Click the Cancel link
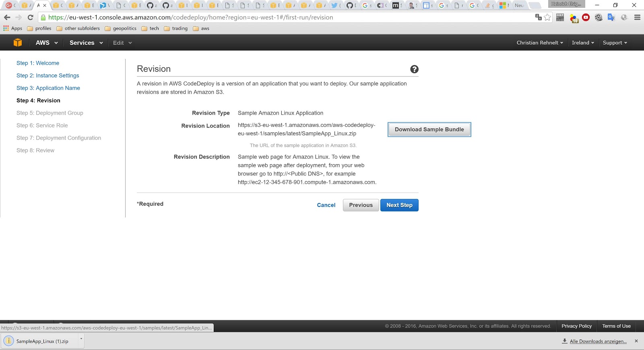The height and width of the screenshot is (350, 644). pos(326,205)
